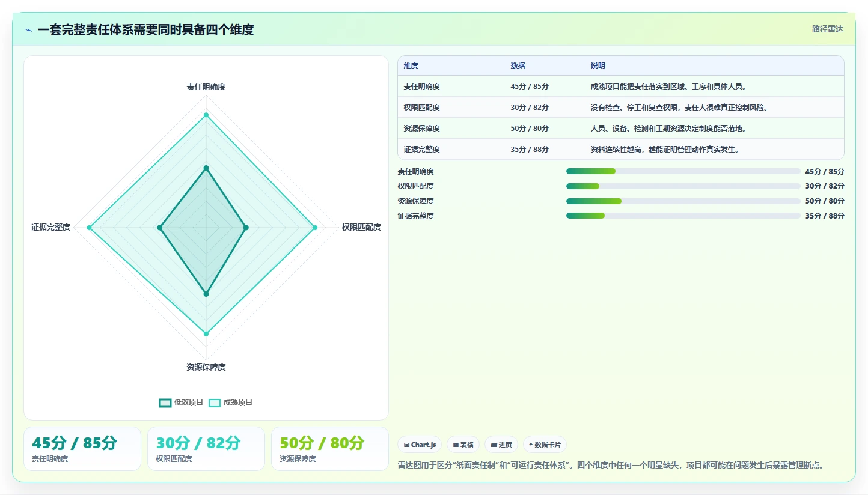The height and width of the screenshot is (495, 868).
Task: Click table value 45分 / 85分
Action: tap(530, 86)
